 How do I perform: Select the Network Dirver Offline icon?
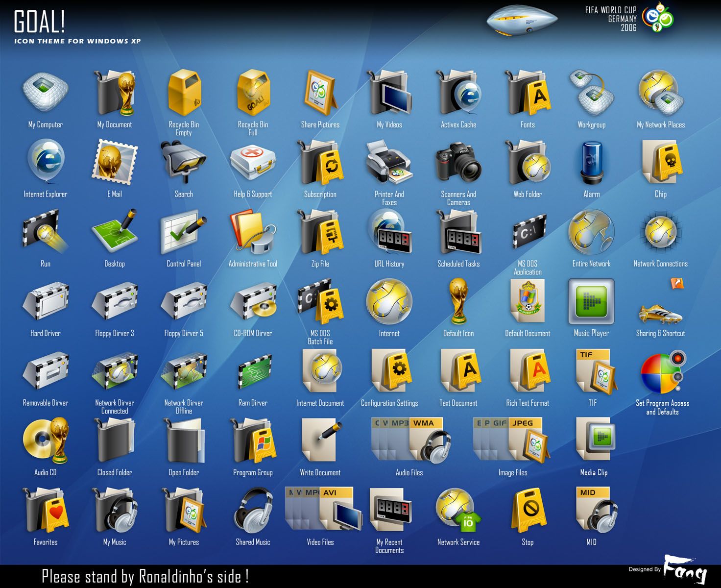pos(184,371)
